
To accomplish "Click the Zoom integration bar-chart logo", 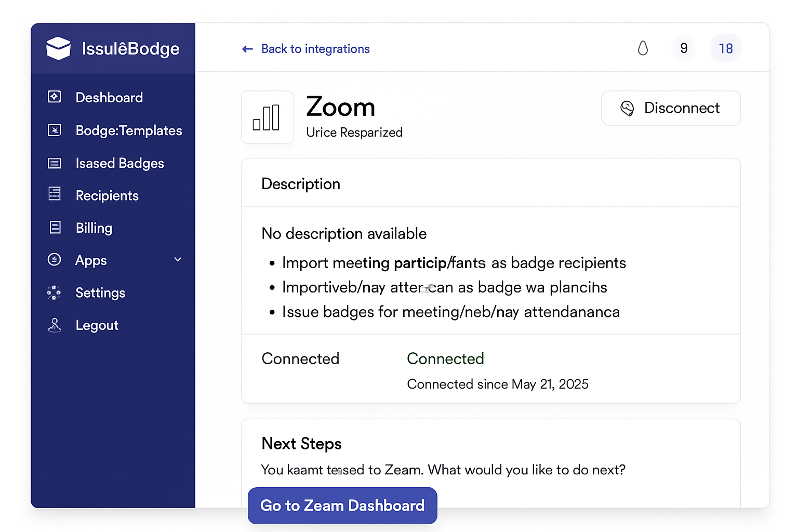I will coord(267,117).
